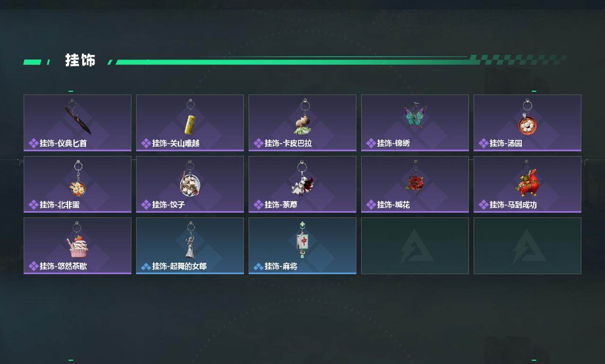Viewport: 605px width, 364px height.
Task: Select the red horse 马到成功 charm icon
Action: tap(527, 183)
